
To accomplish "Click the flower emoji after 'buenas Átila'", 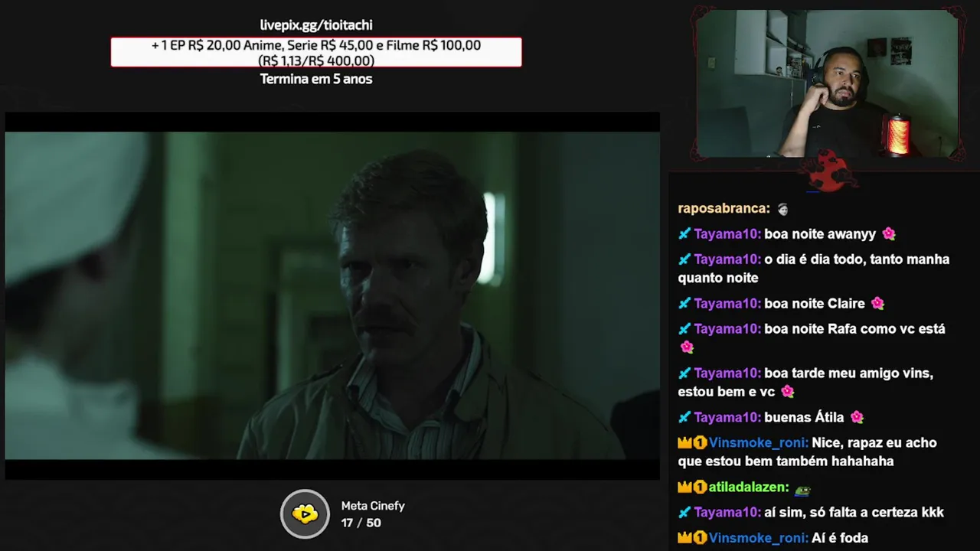I will pyautogui.click(x=857, y=418).
